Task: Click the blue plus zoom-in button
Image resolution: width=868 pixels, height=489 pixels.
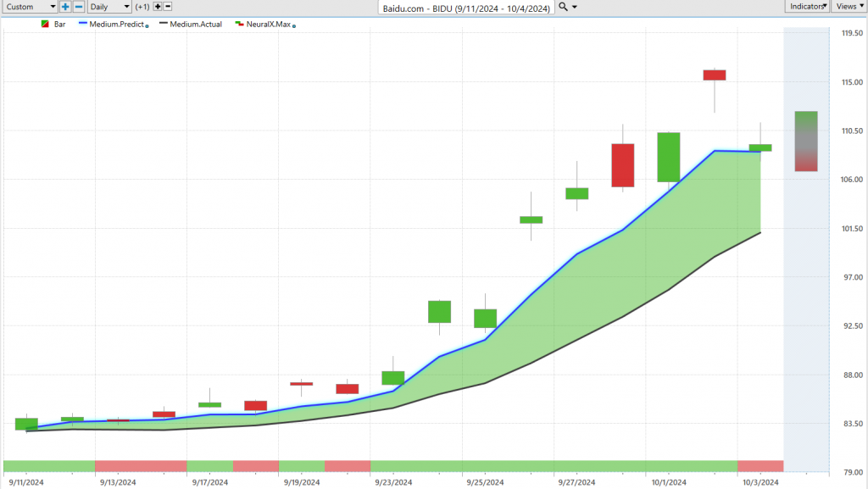Action: click(x=65, y=7)
